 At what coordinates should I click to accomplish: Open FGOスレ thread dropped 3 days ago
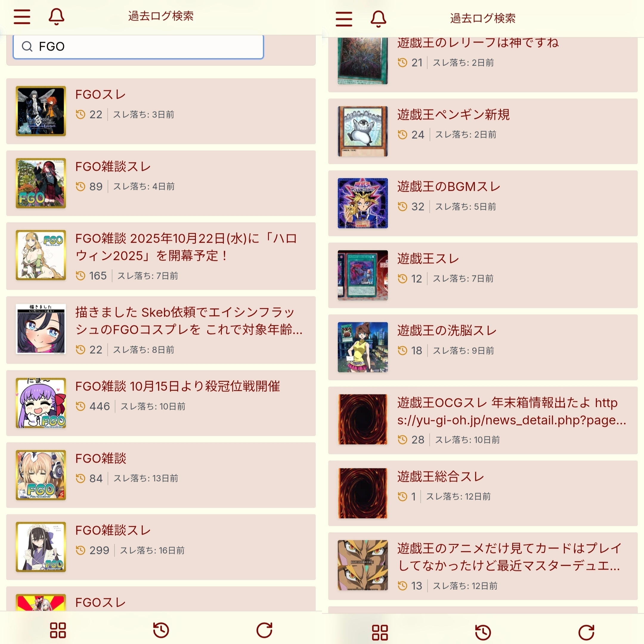[161, 111]
